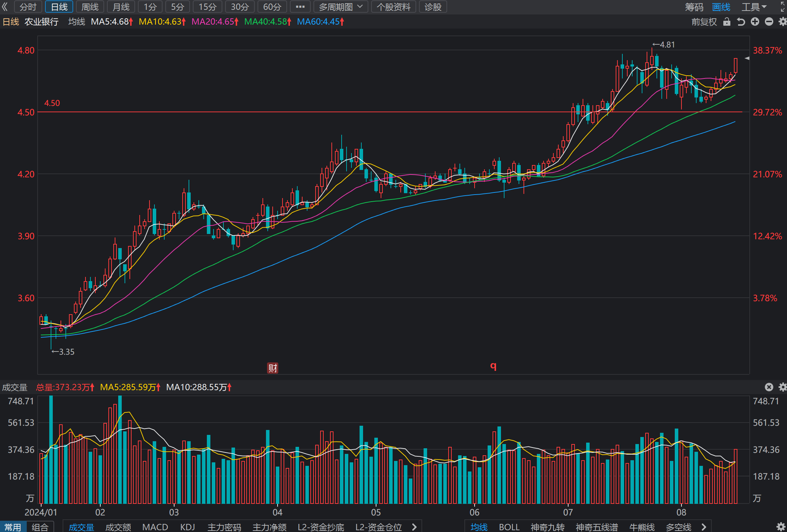Click the 总量:373.23万 volume total label
787x532 pixels.
tap(65, 387)
